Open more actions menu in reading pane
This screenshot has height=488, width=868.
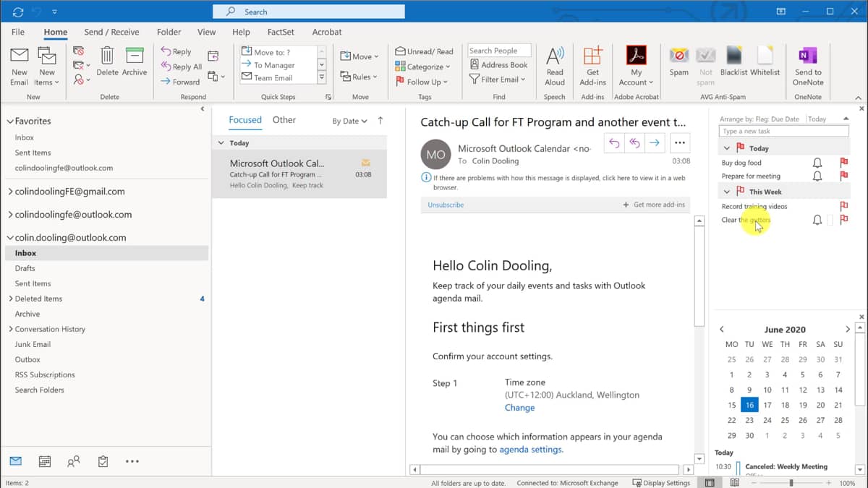click(x=680, y=143)
